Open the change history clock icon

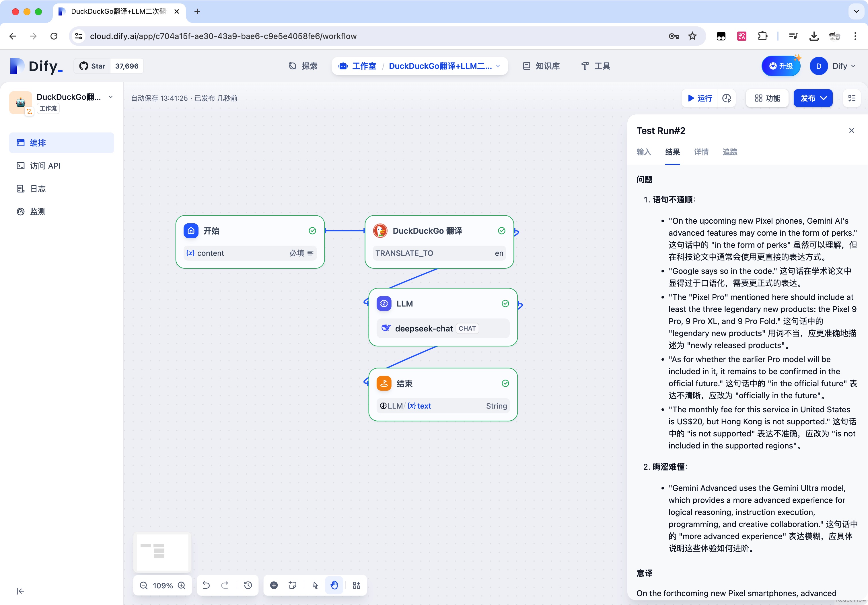248,585
